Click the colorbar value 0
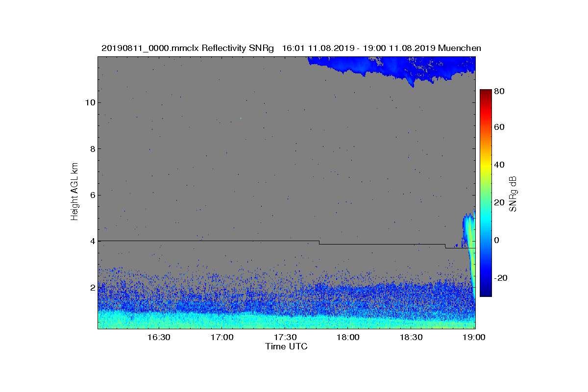Screen dimensions: 588x392 point(497,240)
